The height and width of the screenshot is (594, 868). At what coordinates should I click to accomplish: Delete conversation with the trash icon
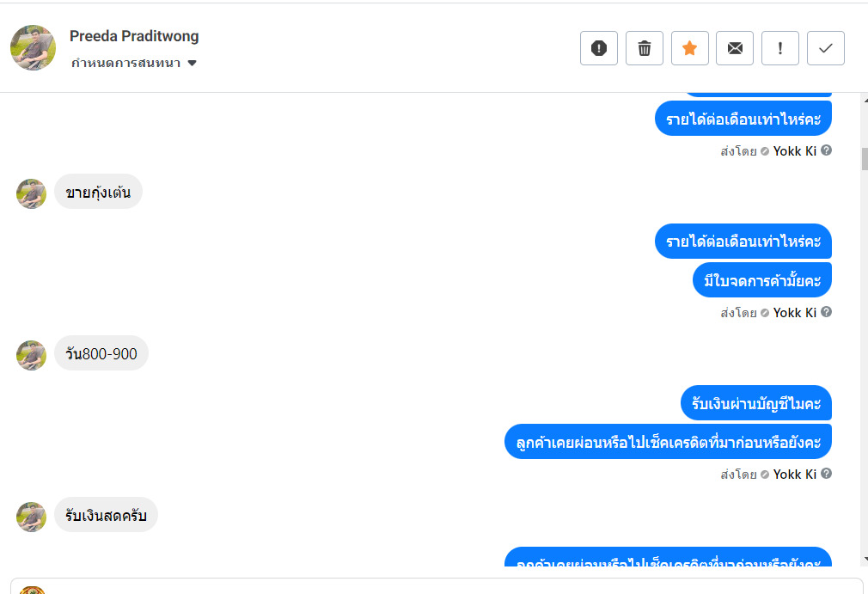pyautogui.click(x=645, y=48)
